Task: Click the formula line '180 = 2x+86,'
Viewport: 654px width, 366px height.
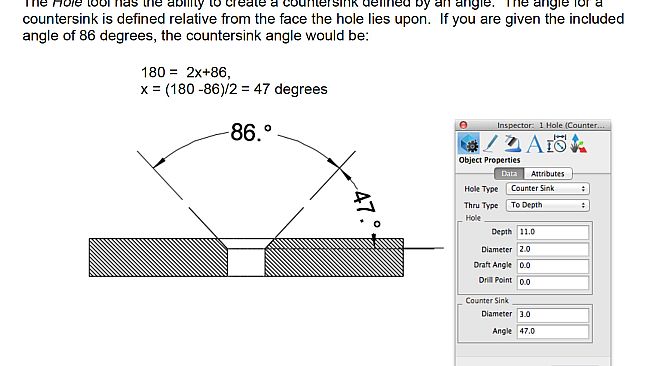Action: click(186, 73)
